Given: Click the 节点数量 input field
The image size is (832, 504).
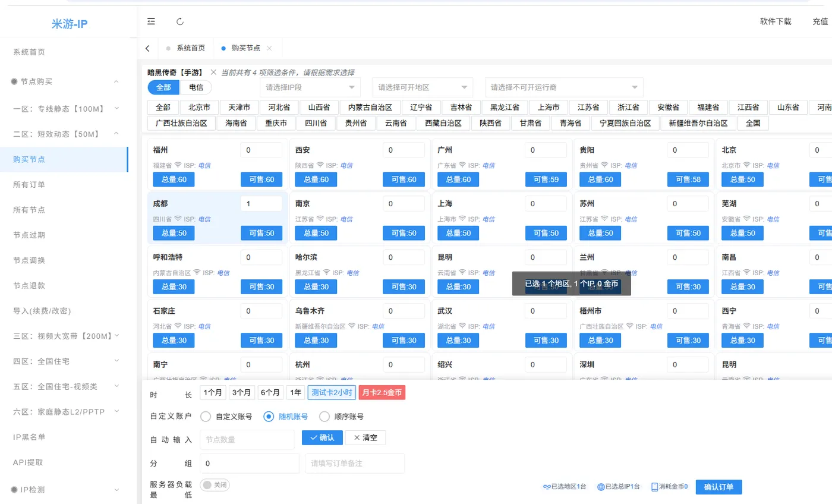Looking at the screenshot, I should point(247,440).
